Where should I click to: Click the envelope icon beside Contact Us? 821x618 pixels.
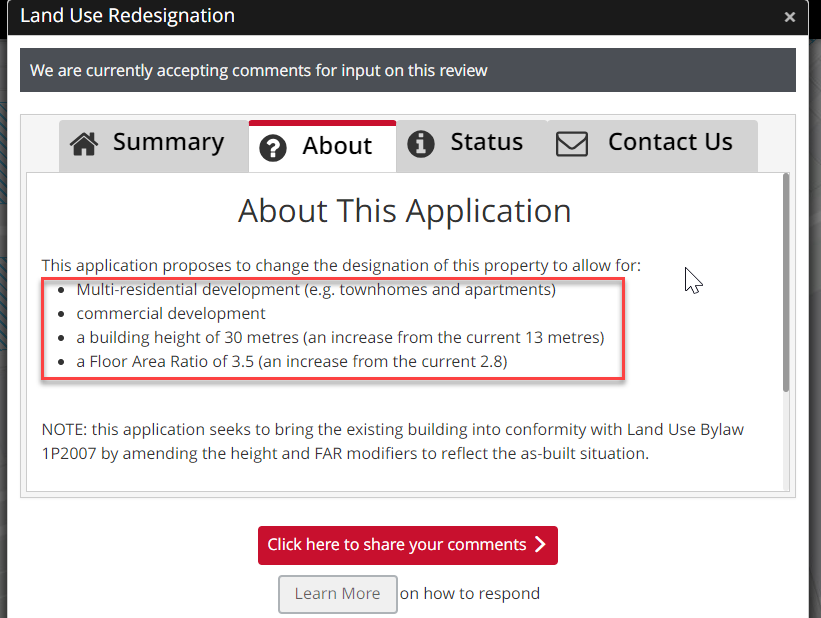coord(572,144)
